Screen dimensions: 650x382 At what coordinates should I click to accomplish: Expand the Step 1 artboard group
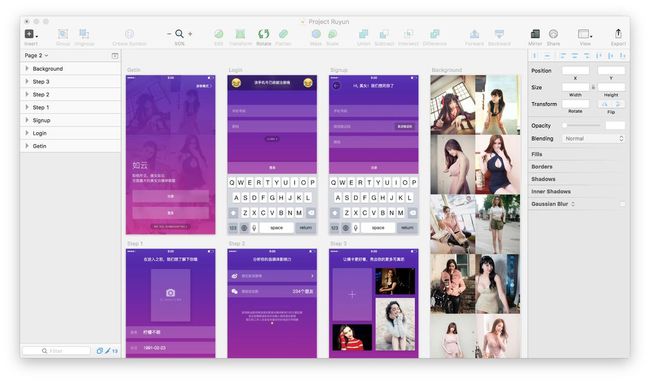pyautogui.click(x=27, y=107)
